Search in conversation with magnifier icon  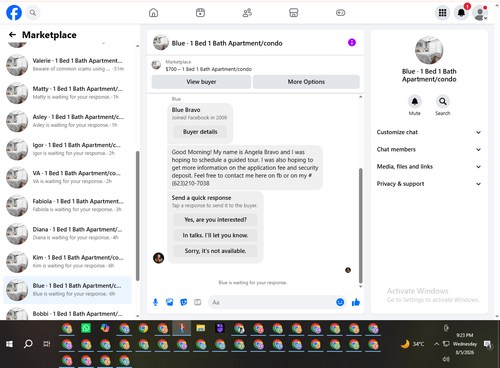coord(443,101)
